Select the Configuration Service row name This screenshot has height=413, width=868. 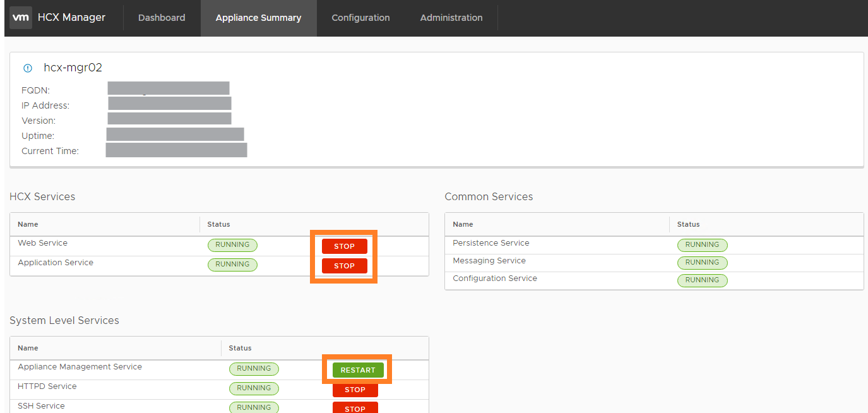point(495,278)
